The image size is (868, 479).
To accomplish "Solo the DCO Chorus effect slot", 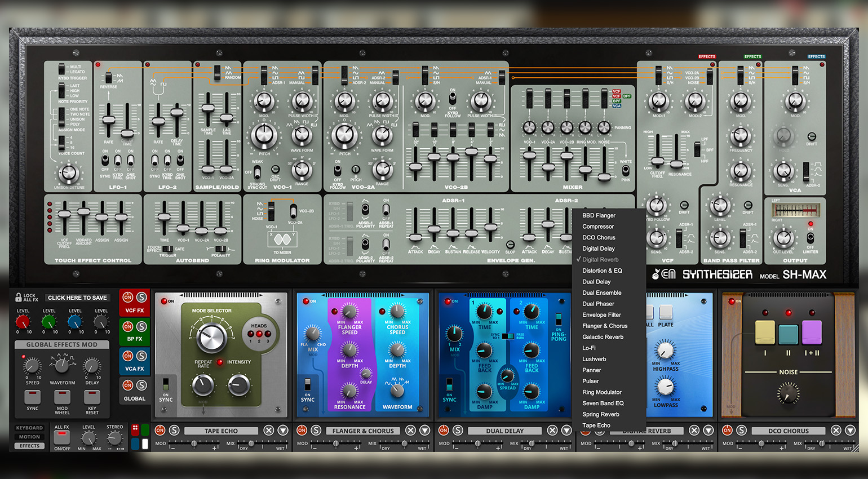I will click(x=741, y=431).
